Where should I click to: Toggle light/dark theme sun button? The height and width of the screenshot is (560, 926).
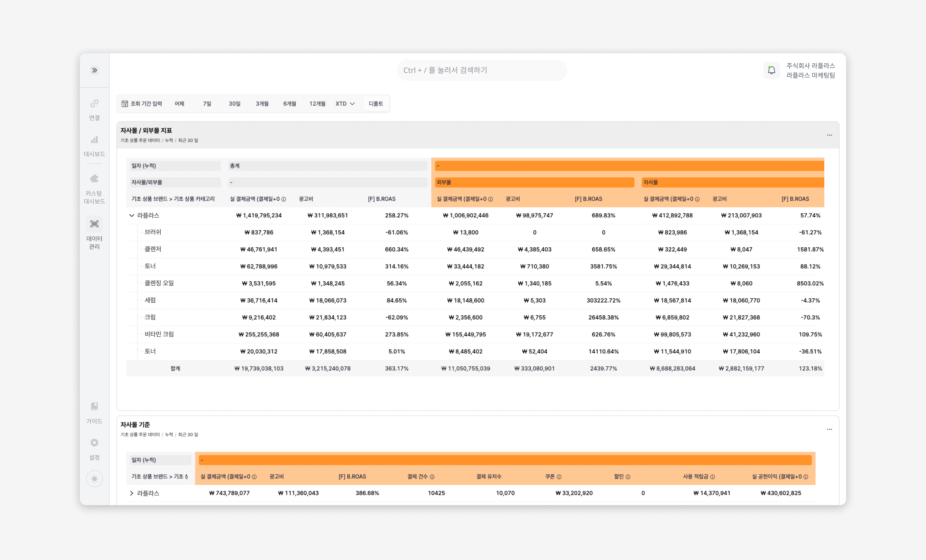(x=94, y=479)
